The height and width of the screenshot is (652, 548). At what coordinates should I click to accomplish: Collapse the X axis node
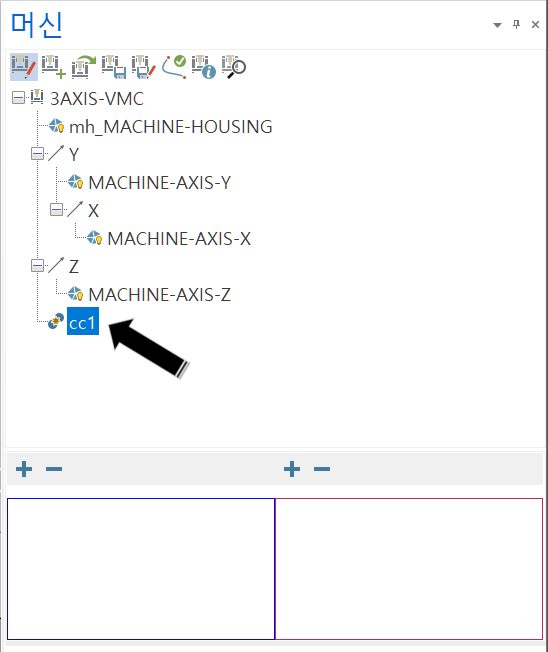(x=56, y=210)
